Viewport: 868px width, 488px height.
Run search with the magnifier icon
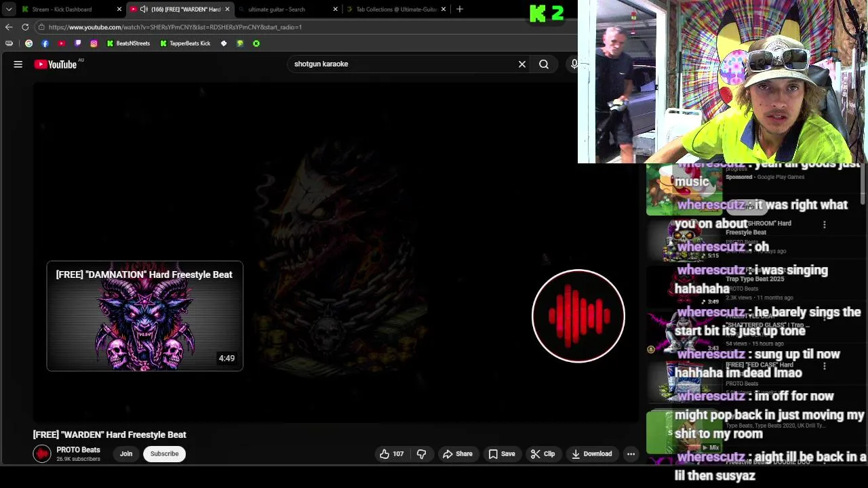(x=544, y=64)
